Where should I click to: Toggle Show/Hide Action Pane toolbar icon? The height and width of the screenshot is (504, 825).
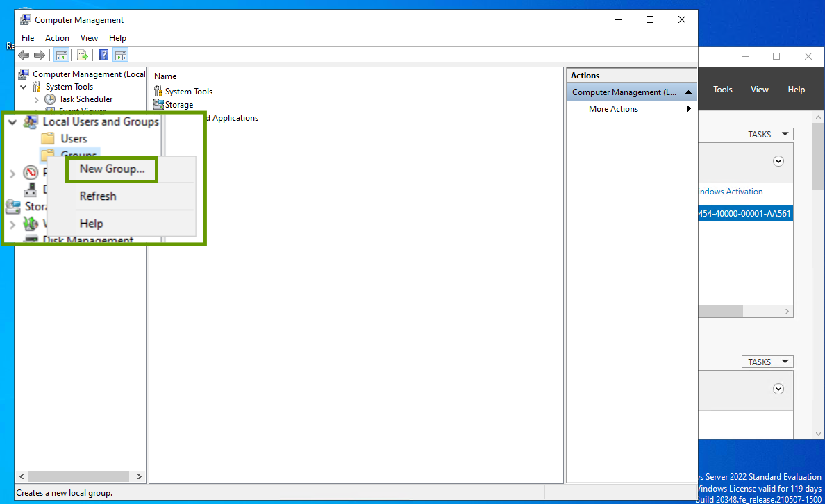click(120, 56)
